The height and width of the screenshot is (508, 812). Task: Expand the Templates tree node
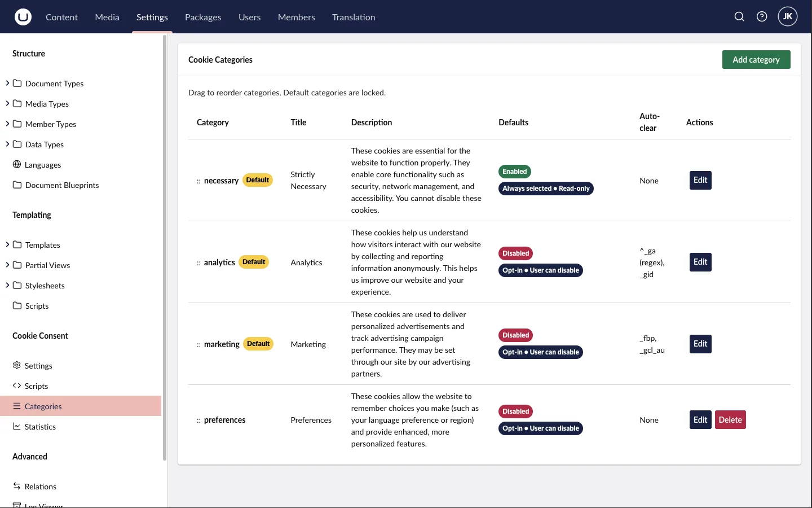tap(7, 245)
